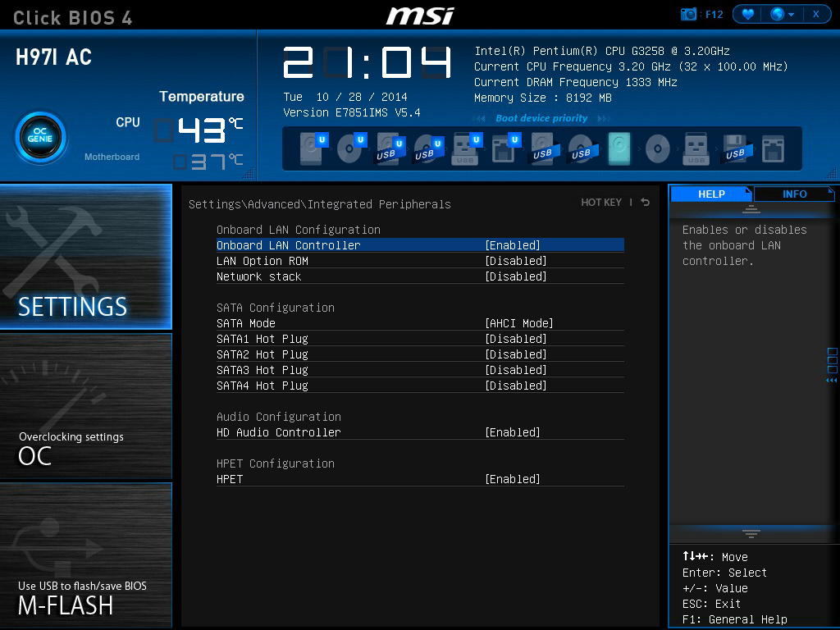This screenshot has width=840, height=630.
Task: Switch to the INFO tab
Action: pyautogui.click(x=794, y=194)
